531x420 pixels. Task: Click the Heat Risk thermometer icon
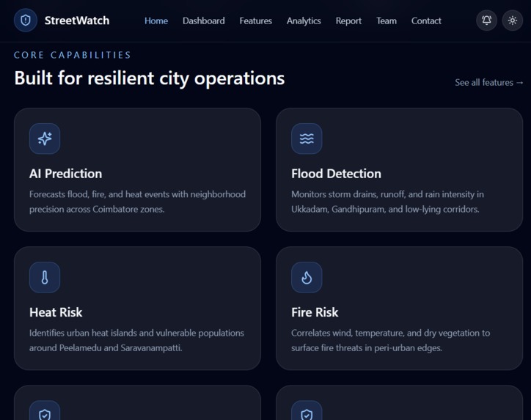tap(45, 278)
